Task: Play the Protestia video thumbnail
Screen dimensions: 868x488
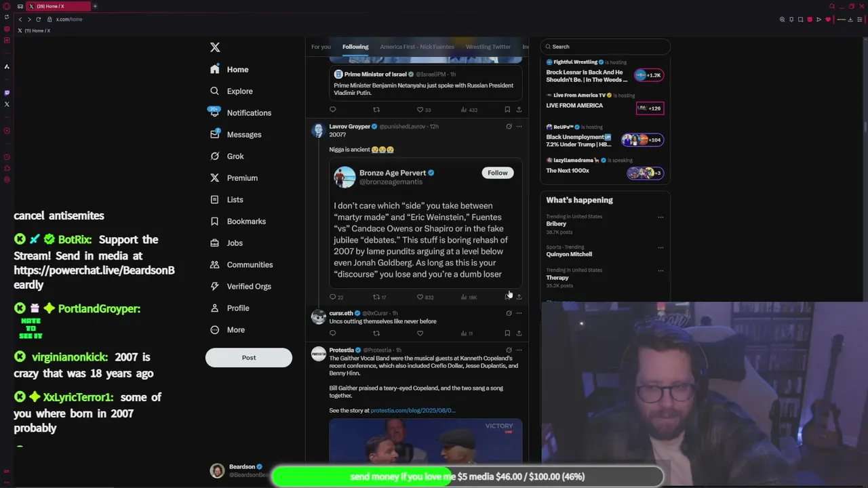Action: (x=426, y=441)
